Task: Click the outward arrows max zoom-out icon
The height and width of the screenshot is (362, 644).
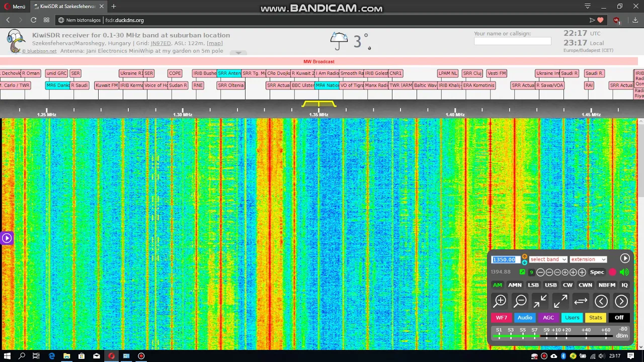Action: 560,301
